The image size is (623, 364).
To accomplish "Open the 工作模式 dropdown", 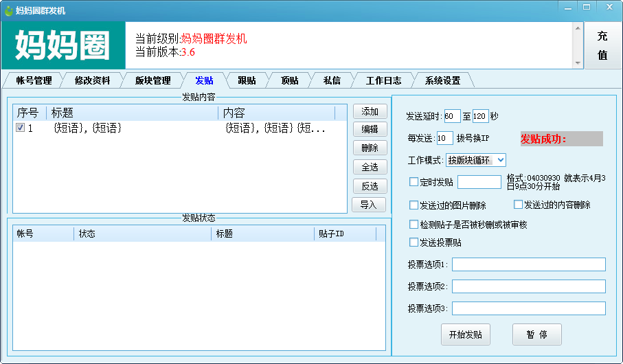I will point(475,160).
